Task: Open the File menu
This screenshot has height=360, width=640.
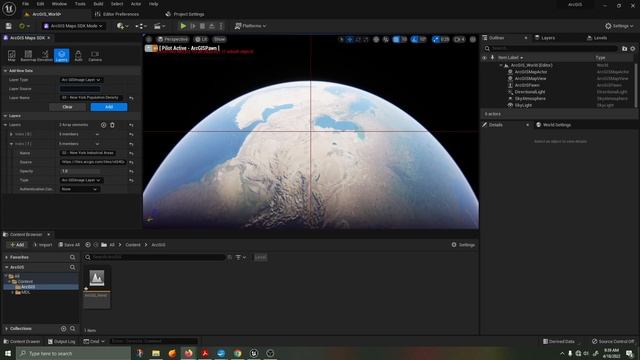Action: (x=25, y=4)
